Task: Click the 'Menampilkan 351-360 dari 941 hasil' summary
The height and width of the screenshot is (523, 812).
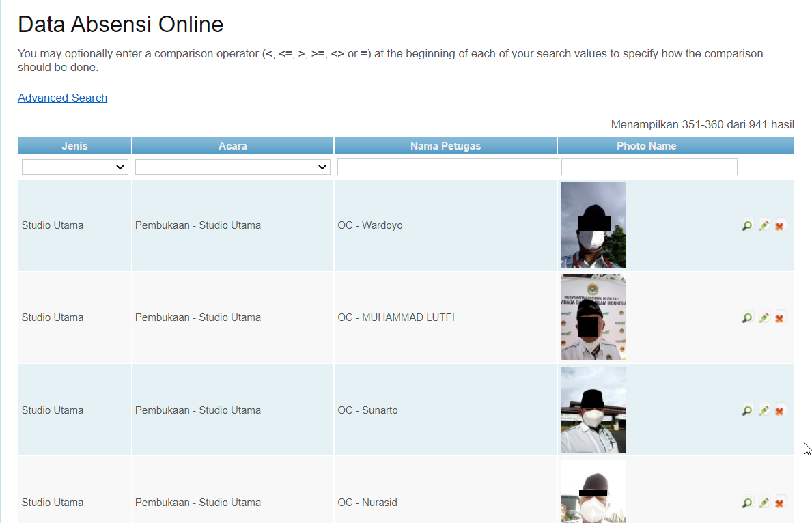Action: [702, 125]
